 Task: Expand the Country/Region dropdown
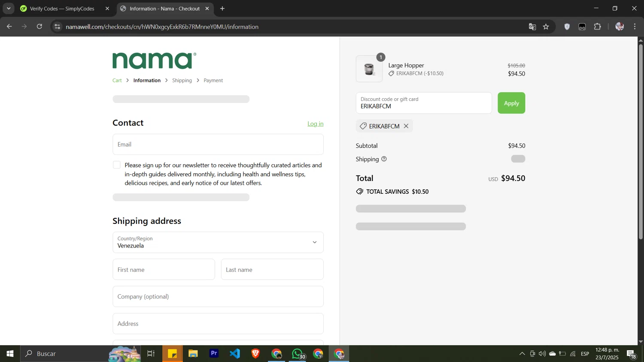(218, 242)
